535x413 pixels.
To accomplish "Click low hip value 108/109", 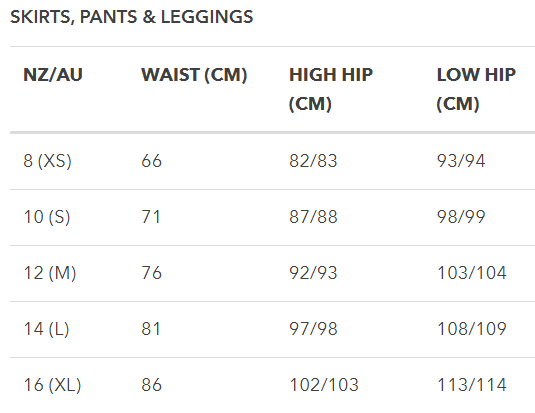I will (x=472, y=329).
